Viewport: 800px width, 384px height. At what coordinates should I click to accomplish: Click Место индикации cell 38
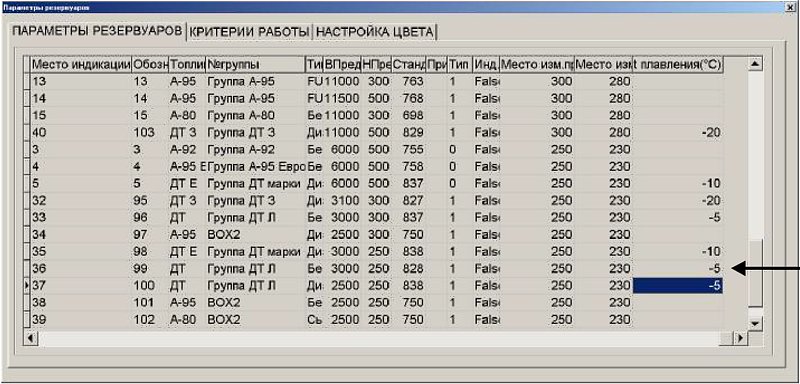point(81,303)
